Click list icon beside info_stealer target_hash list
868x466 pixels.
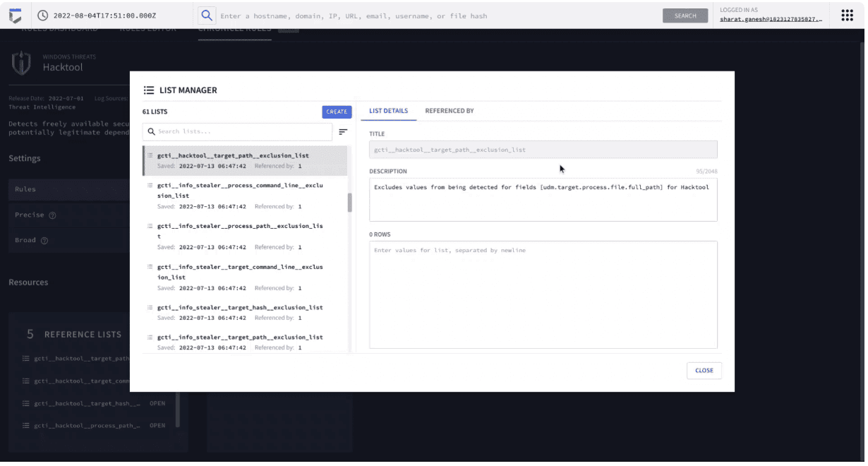150,308
